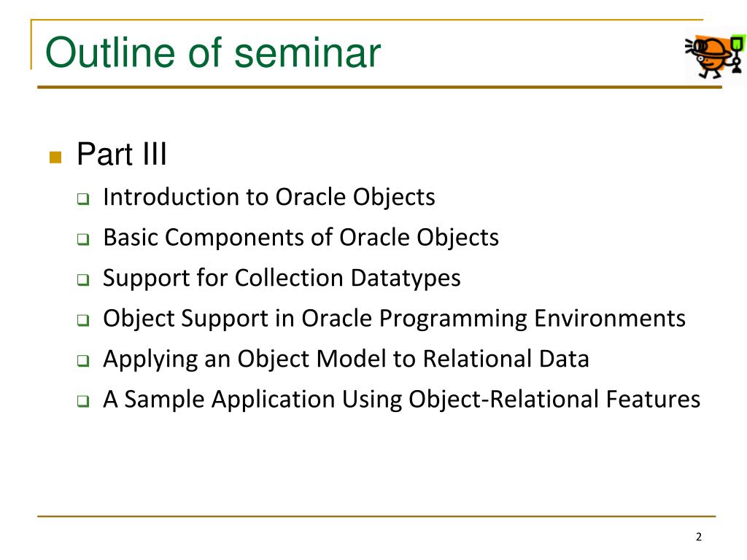Click Object Support in Oracle Programming Environments
Screen dimensions: 747x560
(395, 319)
